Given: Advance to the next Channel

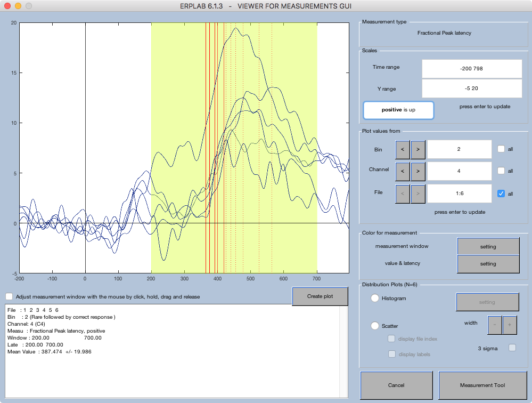Looking at the screenshot, I should 419,171.
